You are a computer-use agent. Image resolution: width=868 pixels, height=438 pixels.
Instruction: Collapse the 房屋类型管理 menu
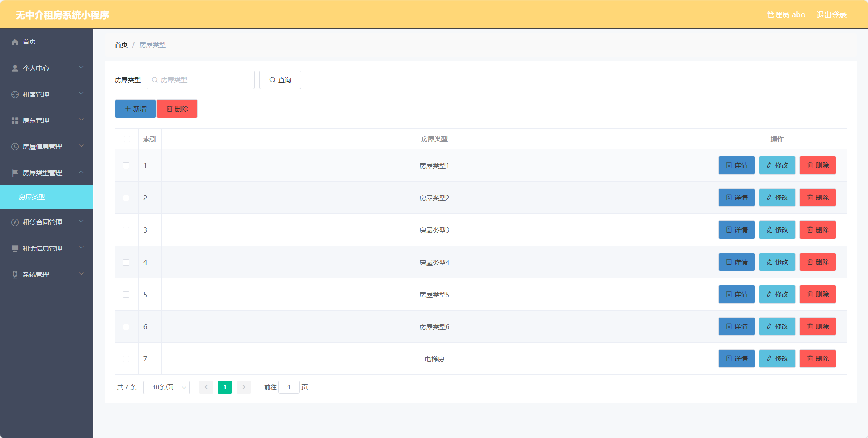pos(47,173)
